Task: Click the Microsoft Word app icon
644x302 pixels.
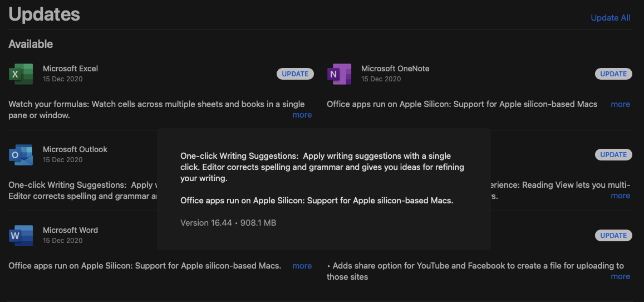Action: [21, 236]
